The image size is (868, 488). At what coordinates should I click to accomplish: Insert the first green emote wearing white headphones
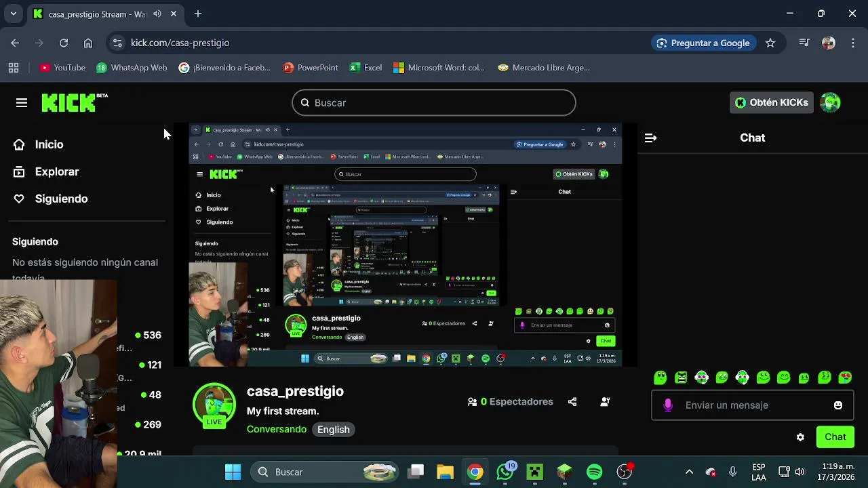[x=701, y=378]
